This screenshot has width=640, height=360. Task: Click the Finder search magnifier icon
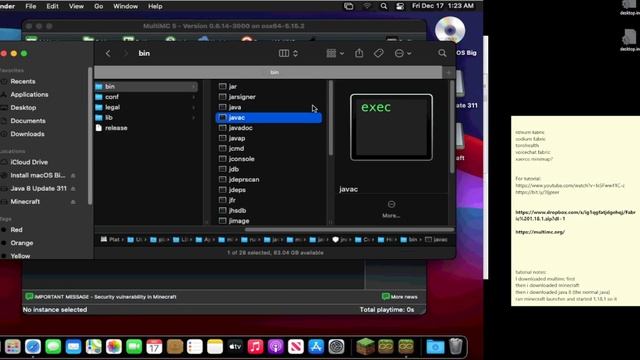coord(442,53)
